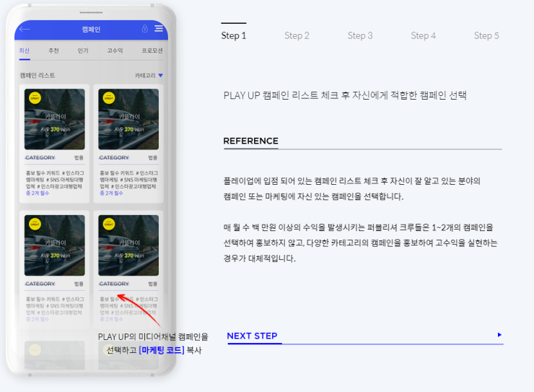Click the GREAT badge on second-row left card
534x392 pixels.
(x=35, y=224)
